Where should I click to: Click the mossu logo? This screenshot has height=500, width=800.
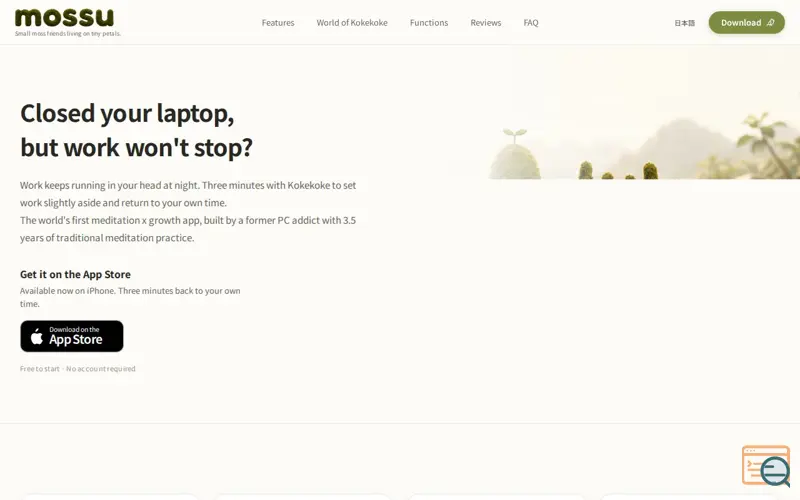[64, 17]
